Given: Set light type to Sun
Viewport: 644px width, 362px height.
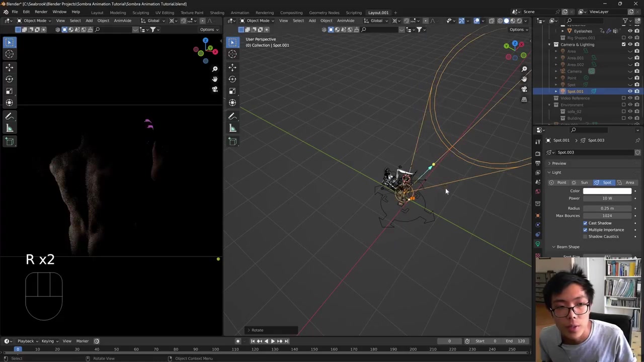Looking at the screenshot, I should [x=581, y=183].
